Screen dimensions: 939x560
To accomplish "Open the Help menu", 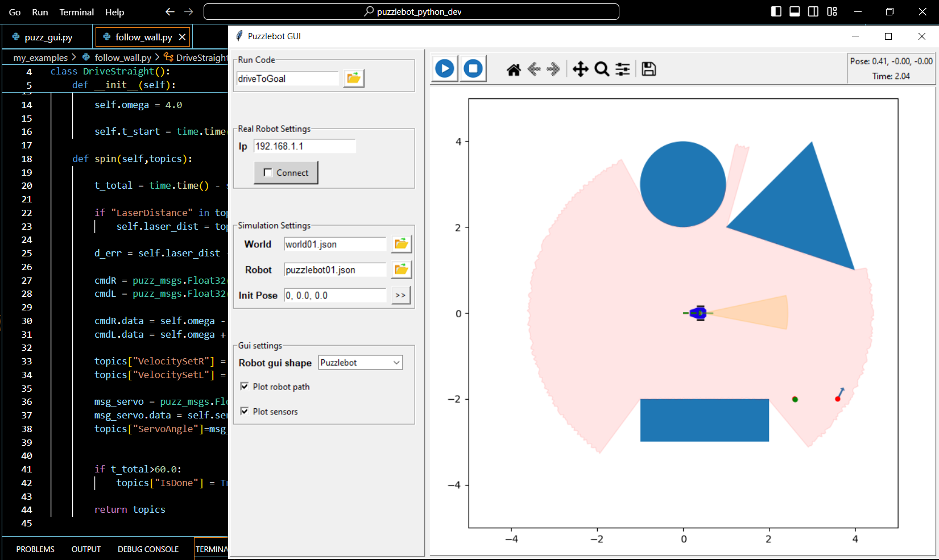I will click(114, 12).
